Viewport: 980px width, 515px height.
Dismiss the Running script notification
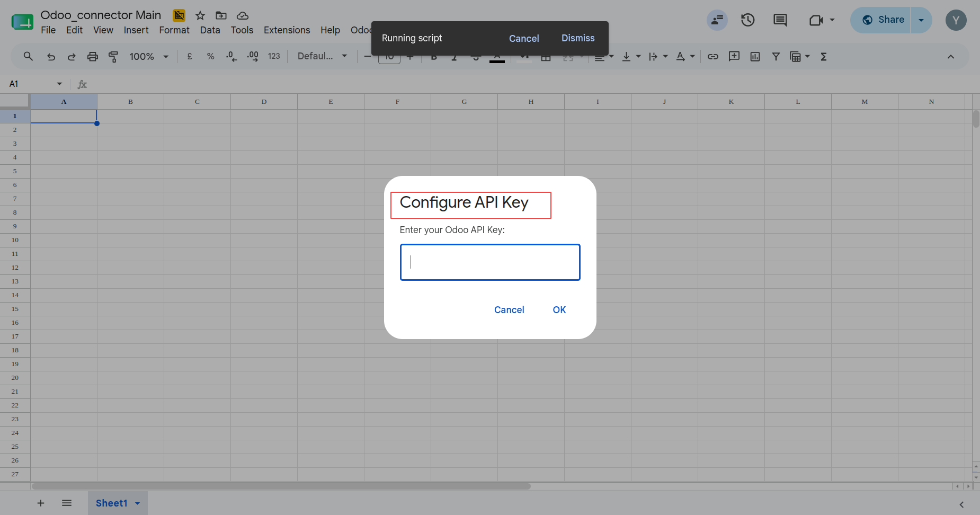tap(578, 38)
